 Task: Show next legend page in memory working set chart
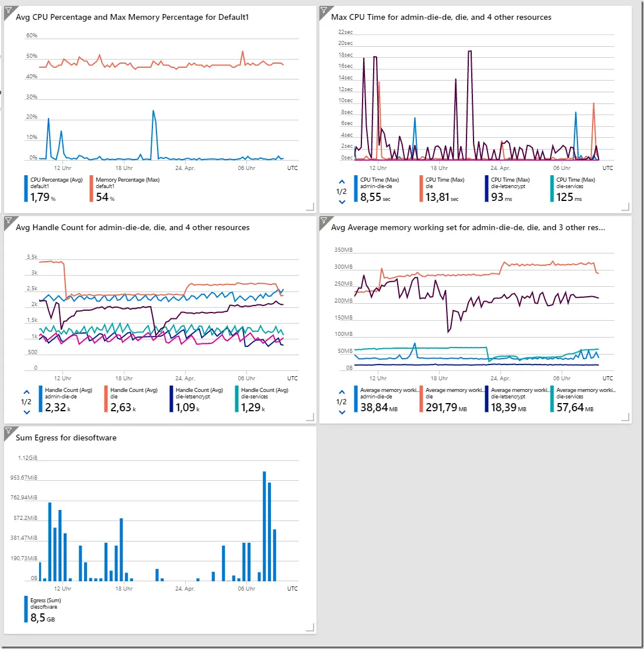click(x=342, y=412)
